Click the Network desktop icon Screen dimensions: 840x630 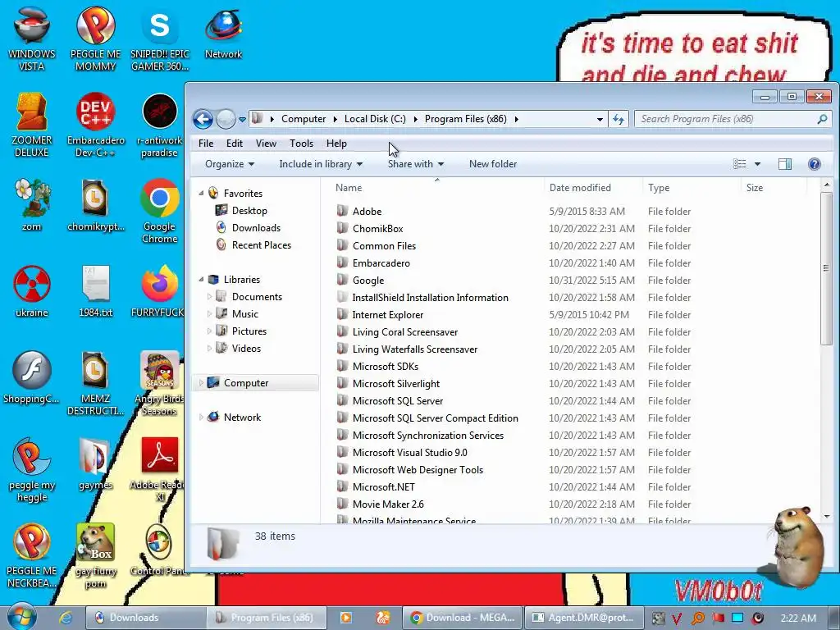[223, 33]
